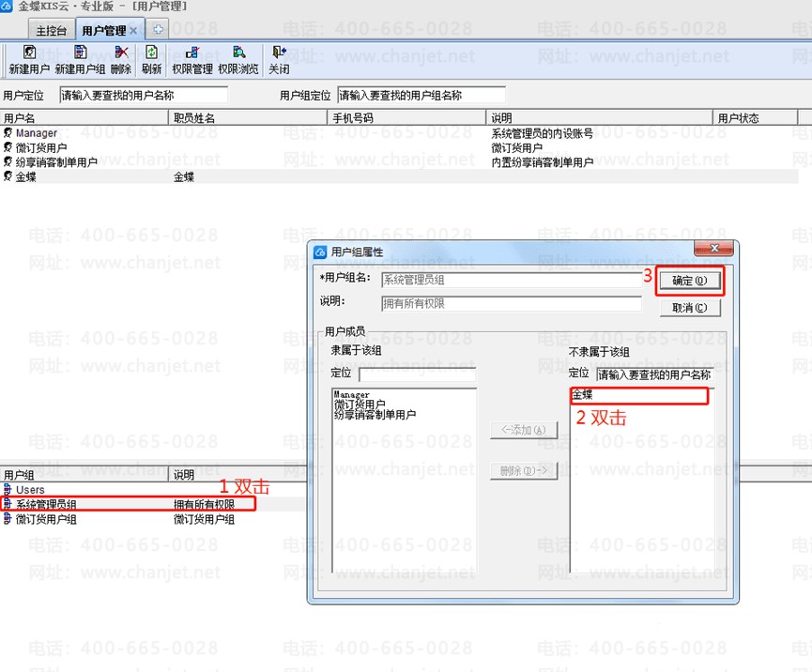Select 金蝶 in the 不隶属于该组 list

(x=583, y=395)
